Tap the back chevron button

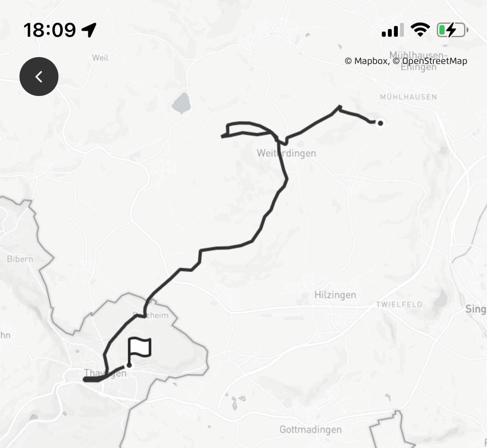pos(39,76)
